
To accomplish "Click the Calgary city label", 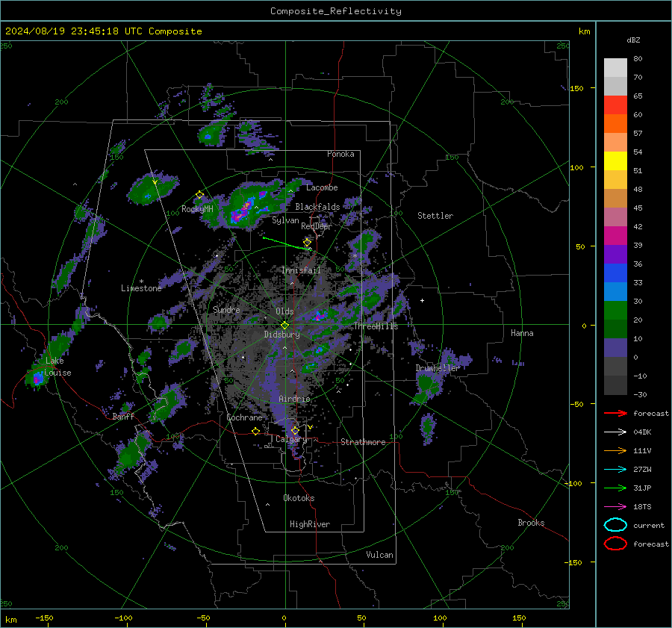I will pyautogui.click(x=291, y=439).
